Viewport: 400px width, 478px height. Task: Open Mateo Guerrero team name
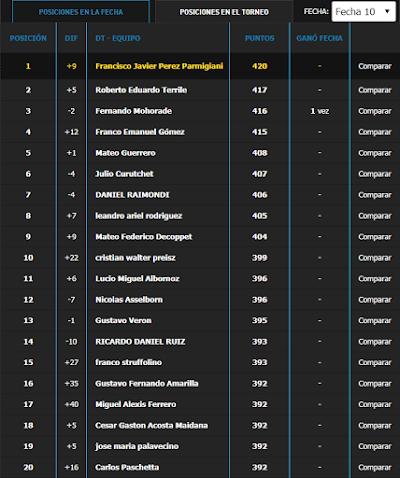click(125, 153)
